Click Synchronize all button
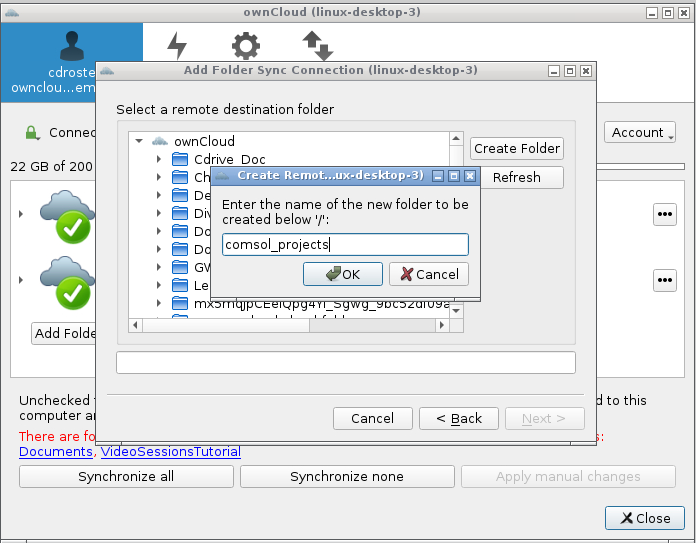 click(127, 476)
